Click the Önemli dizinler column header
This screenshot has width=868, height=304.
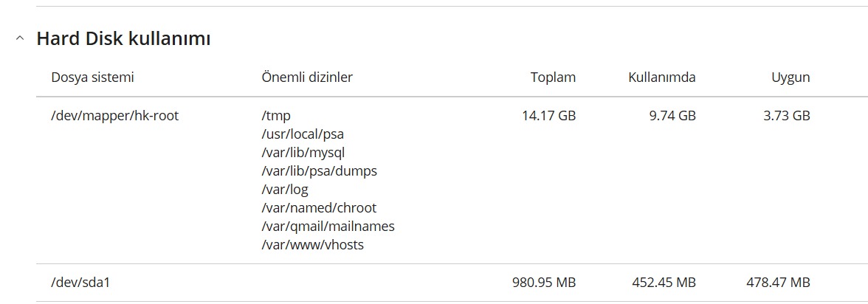pyautogui.click(x=307, y=77)
